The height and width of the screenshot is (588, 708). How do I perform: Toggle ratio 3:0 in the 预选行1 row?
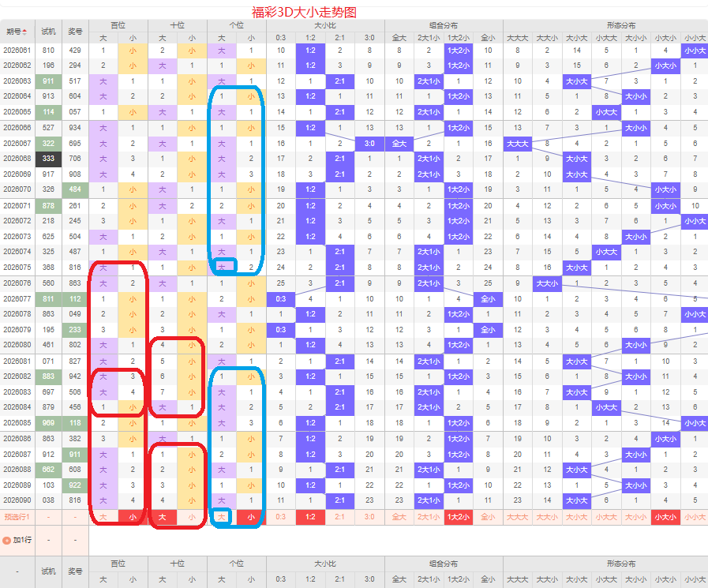(369, 517)
